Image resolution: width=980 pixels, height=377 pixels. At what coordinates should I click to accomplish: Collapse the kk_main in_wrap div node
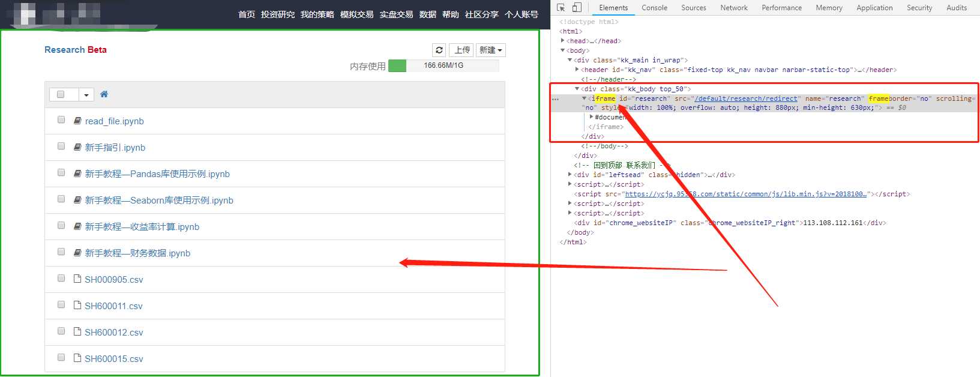570,60
